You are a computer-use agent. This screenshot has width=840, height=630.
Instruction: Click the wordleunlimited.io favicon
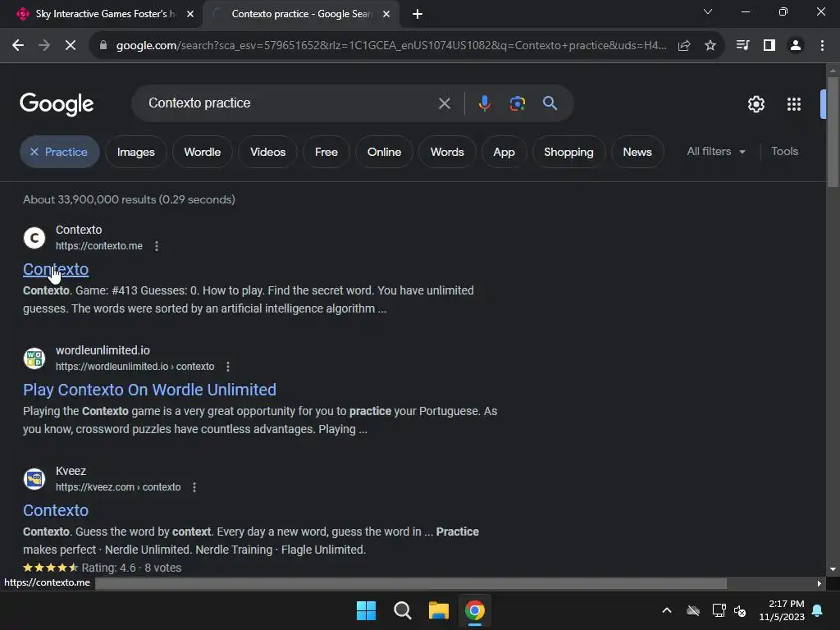[34, 358]
